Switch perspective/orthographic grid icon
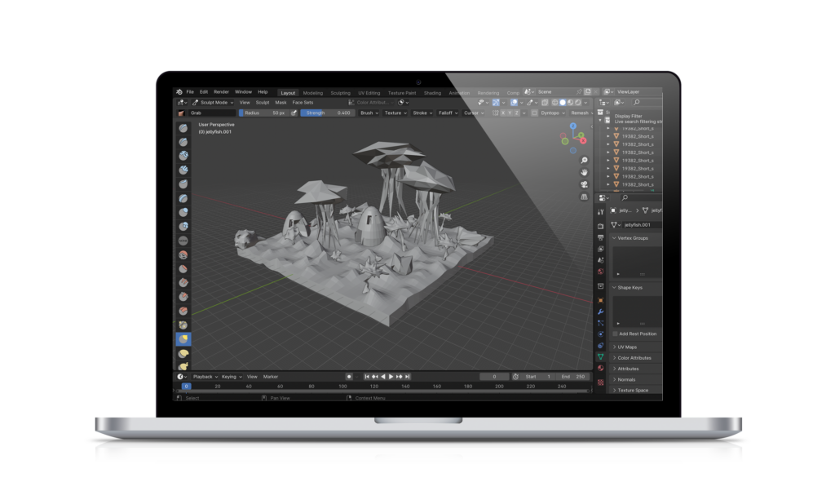The image size is (835, 504). pyautogui.click(x=584, y=197)
